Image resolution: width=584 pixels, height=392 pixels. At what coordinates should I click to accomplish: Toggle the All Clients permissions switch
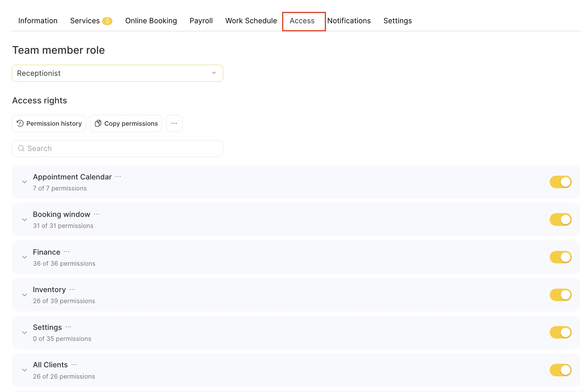pos(560,370)
